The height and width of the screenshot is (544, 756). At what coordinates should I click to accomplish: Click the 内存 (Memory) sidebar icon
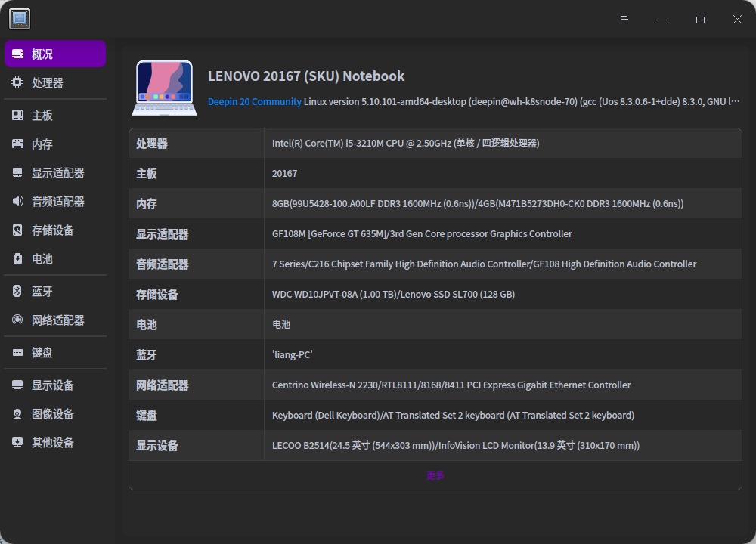click(17, 143)
